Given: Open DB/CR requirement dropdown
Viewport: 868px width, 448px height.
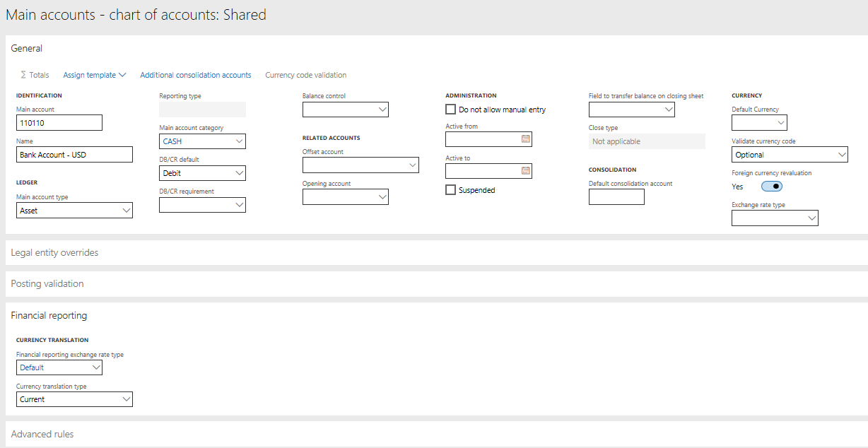Looking at the screenshot, I should 238,205.
